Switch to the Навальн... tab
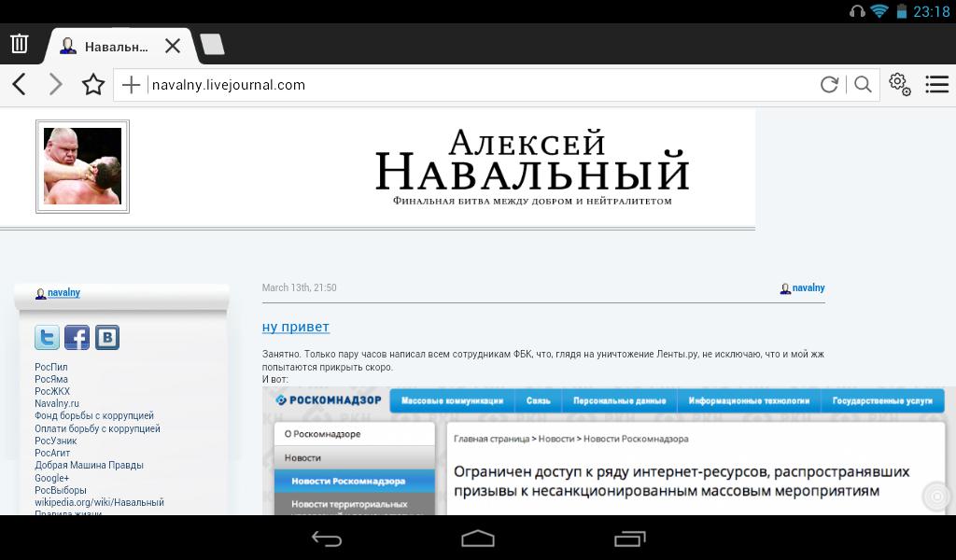The image size is (956, 560). 116,47
